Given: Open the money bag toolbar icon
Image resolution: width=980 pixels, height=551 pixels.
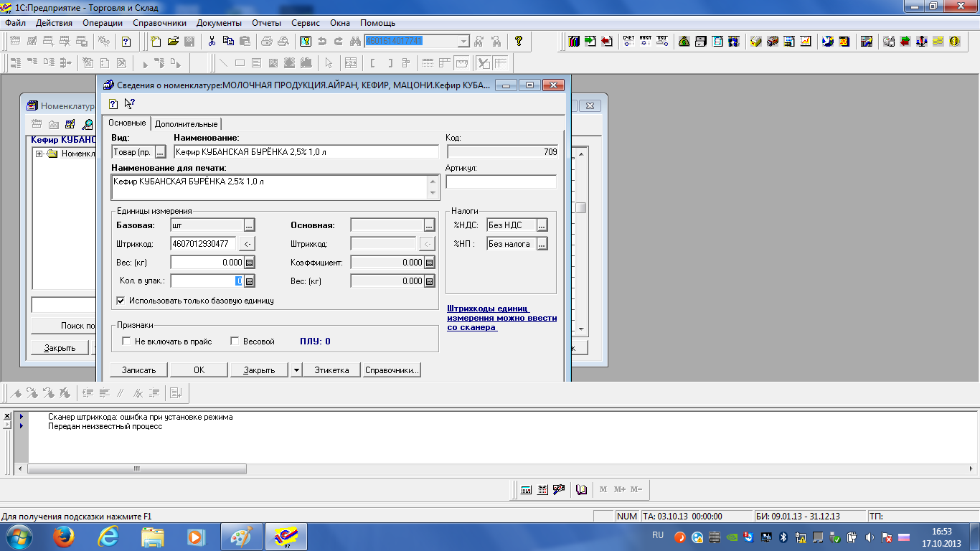Looking at the screenshot, I should pyautogui.click(x=684, y=42).
